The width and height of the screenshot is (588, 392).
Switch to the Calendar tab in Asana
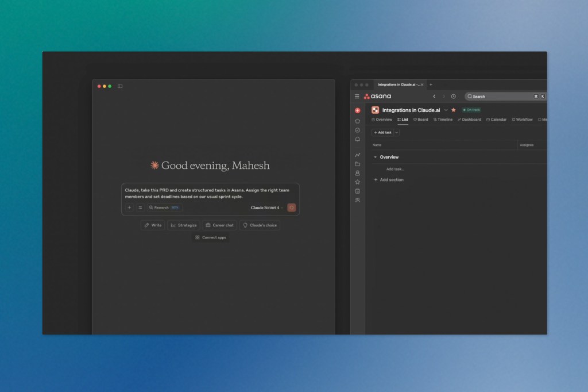tap(497, 120)
